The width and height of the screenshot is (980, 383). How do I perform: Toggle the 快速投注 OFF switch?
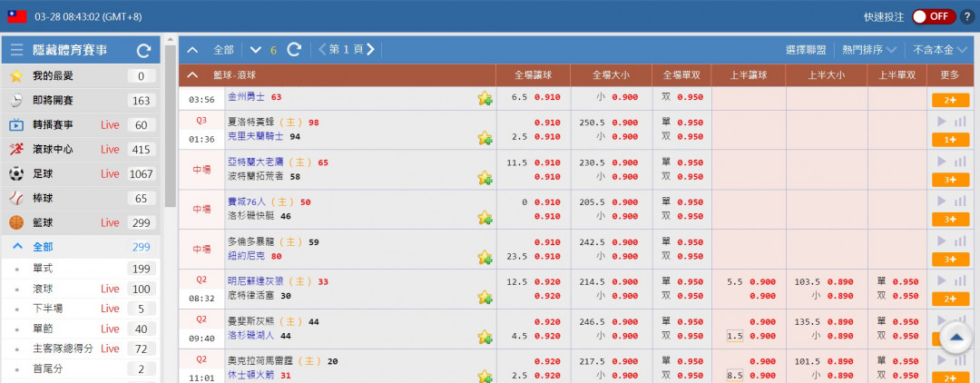click(933, 17)
